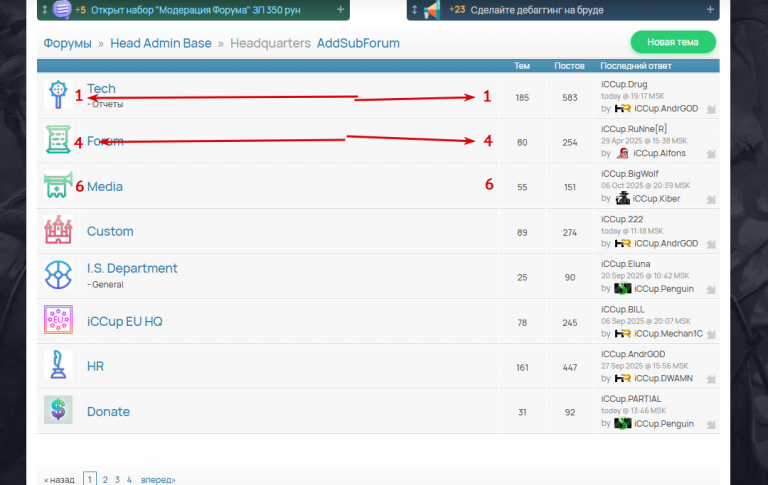
Task: Go to last post icon in Tech row
Action: coord(711,109)
